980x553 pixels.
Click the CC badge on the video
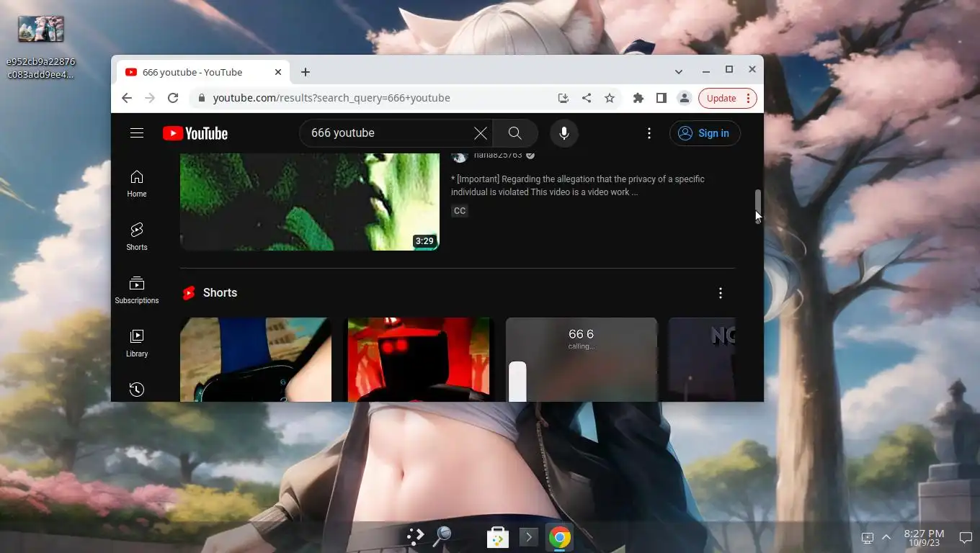[460, 211]
